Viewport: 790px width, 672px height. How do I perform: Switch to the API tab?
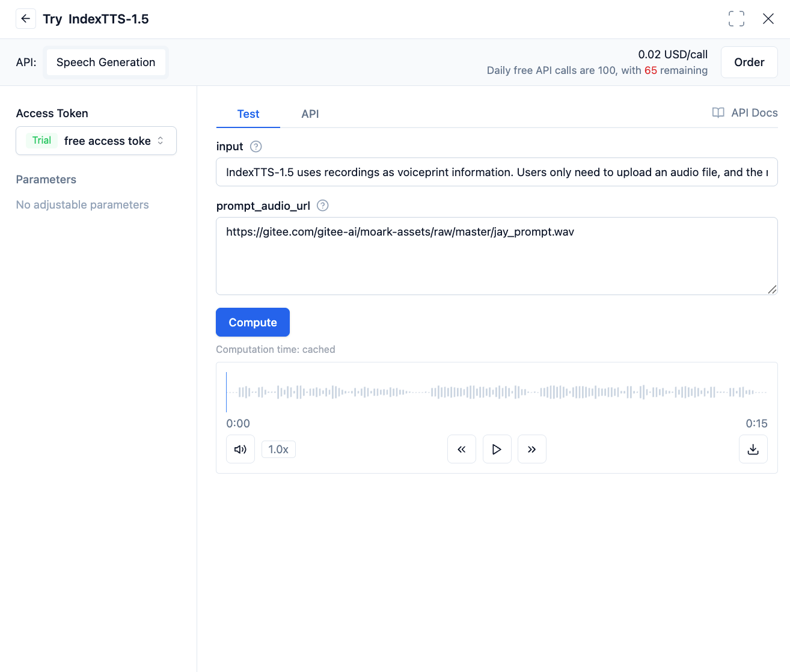[x=310, y=114]
